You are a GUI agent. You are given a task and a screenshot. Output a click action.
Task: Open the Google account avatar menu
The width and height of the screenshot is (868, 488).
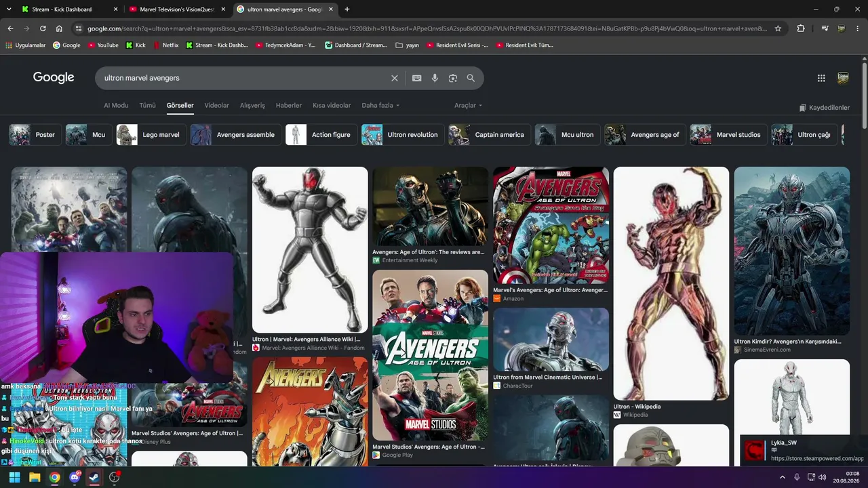coord(843,78)
